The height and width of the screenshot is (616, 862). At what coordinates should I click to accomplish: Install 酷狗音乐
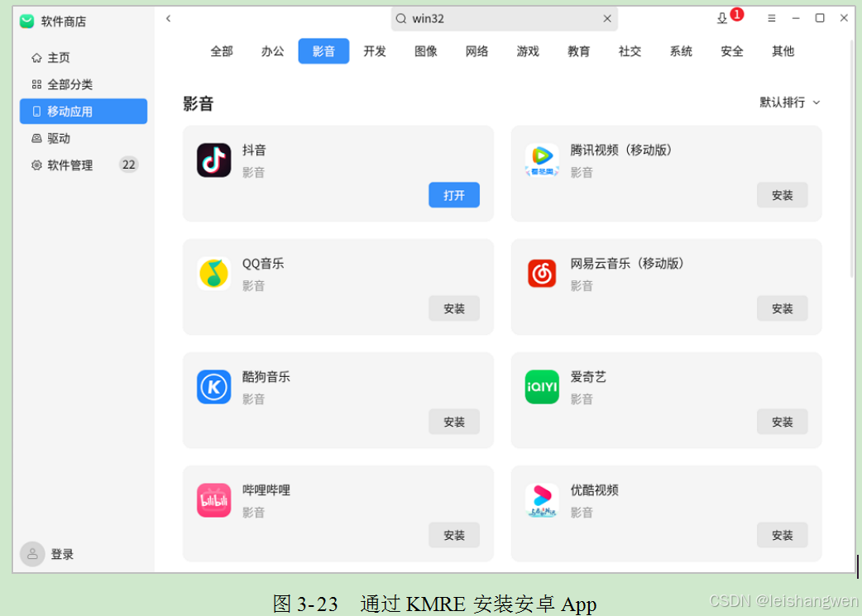[x=454, y=422]
